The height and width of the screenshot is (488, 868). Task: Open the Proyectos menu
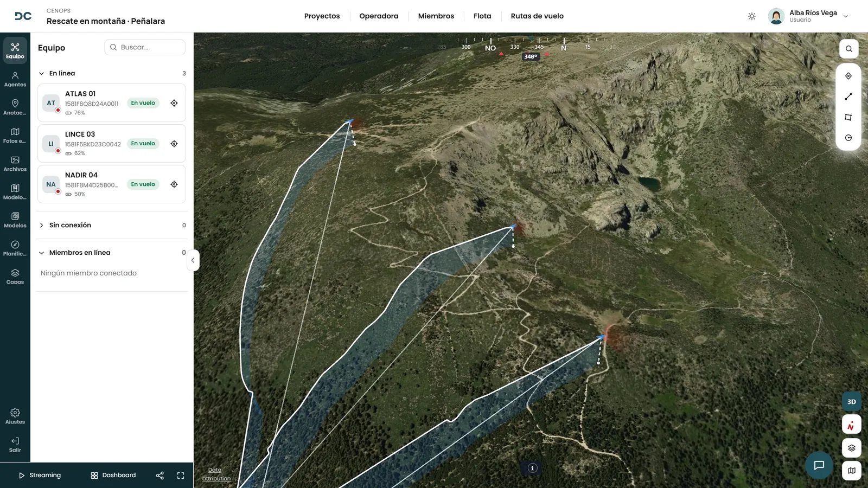(322, 16)
